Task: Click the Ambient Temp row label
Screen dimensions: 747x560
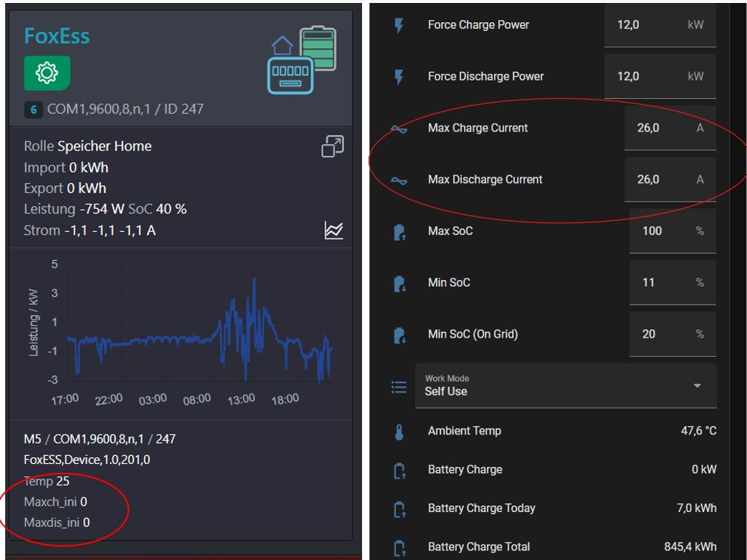Action: click(x=465, y=431)
